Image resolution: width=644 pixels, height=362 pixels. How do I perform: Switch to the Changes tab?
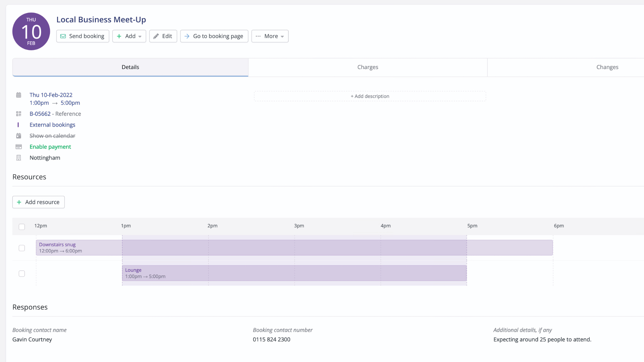pyautogui.click(x=607, y=67)
